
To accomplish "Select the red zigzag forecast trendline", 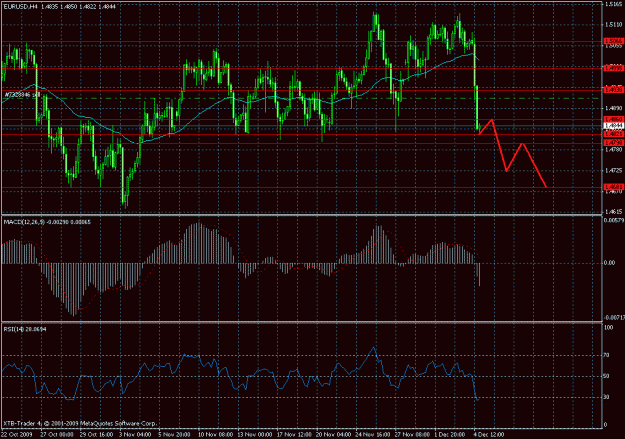I will (513, 153).
